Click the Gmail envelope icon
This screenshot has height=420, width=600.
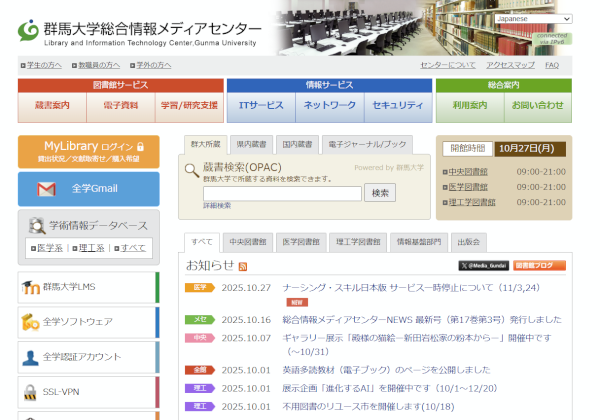[46, 189]
